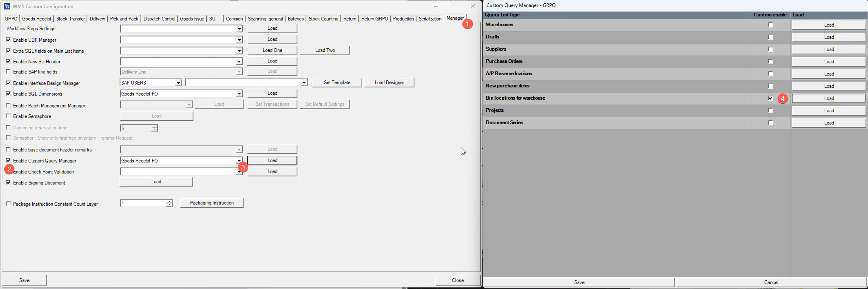Toggle the Enable Semaphore checkbox
This screenshot has height=289, width=868.
point(8,116)
